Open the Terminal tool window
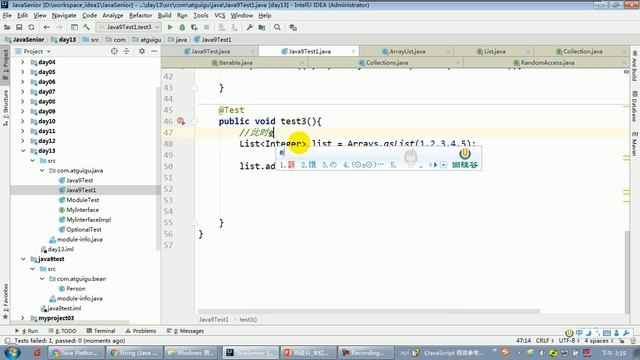Screen dimensions: 640x360 [x=101, y=331]
